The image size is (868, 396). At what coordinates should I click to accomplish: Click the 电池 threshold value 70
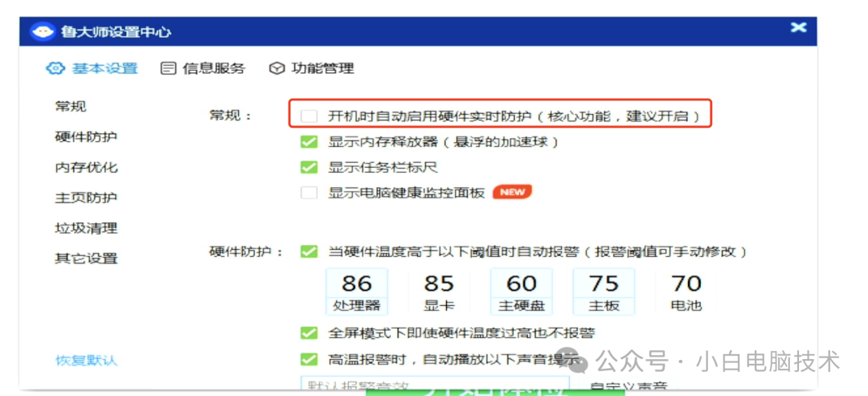click(x=686, y=284)
